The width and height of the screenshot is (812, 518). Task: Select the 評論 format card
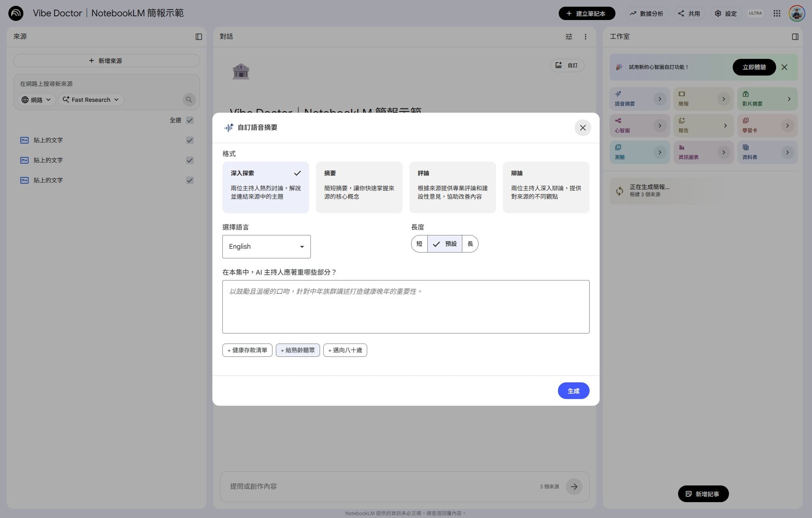453,187
